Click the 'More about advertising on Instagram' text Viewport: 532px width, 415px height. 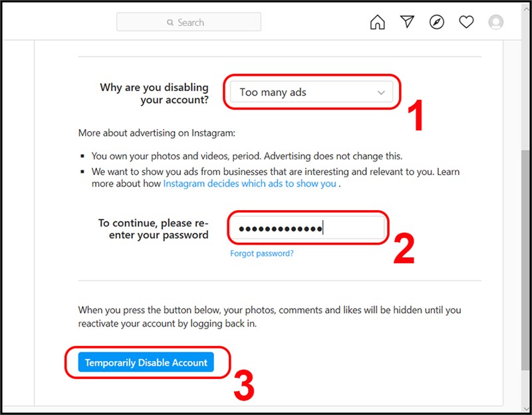pyautogui.click(x=156, y=133)
